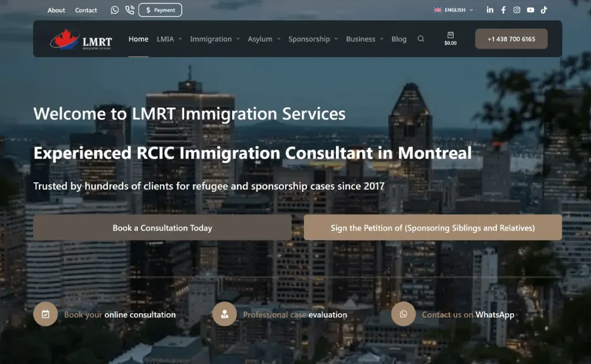591x364 pixels.
Task: Expand the Immigration dropdown menu
Action: point(215,39)
